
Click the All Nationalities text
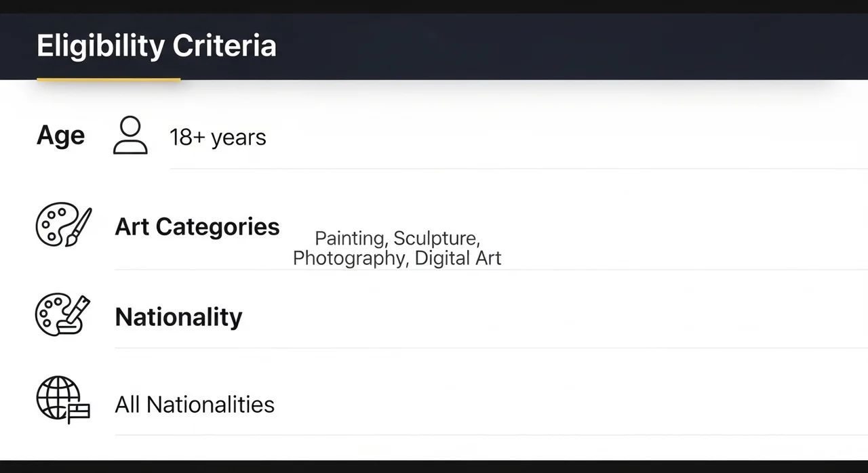click(x=195, y=405)
